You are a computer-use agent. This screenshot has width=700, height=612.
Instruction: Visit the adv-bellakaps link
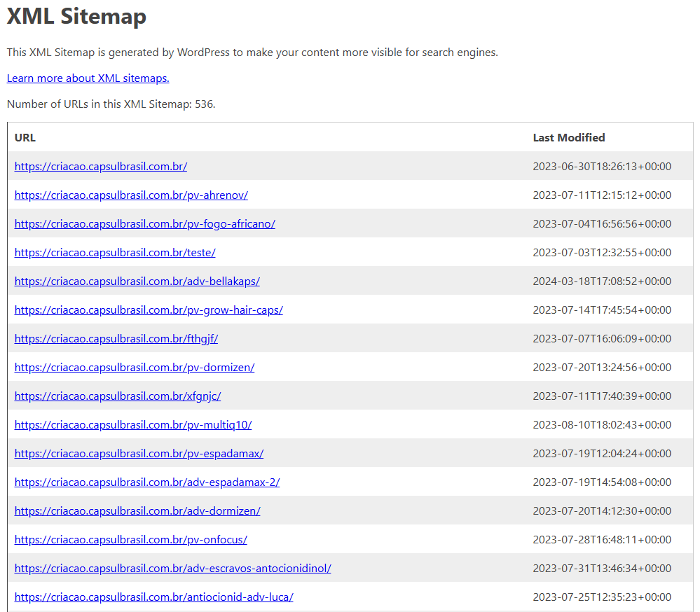pyautogui.click(x=137, y=281)
